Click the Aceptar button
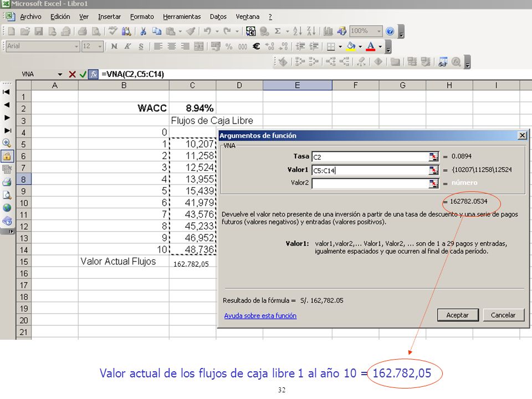 (458, 315)
